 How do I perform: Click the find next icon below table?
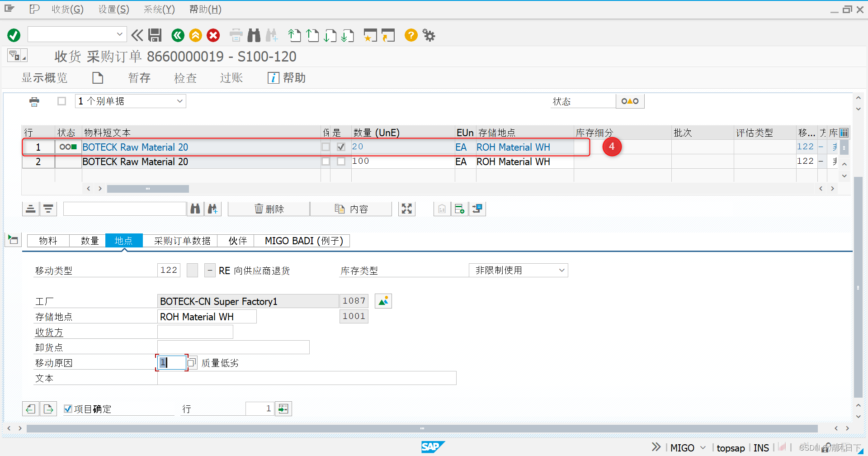click(213, 209)
